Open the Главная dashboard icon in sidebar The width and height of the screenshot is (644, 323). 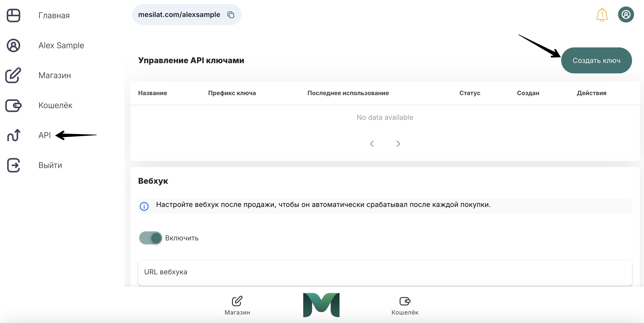pyautogui.click(x=13, y=15)
